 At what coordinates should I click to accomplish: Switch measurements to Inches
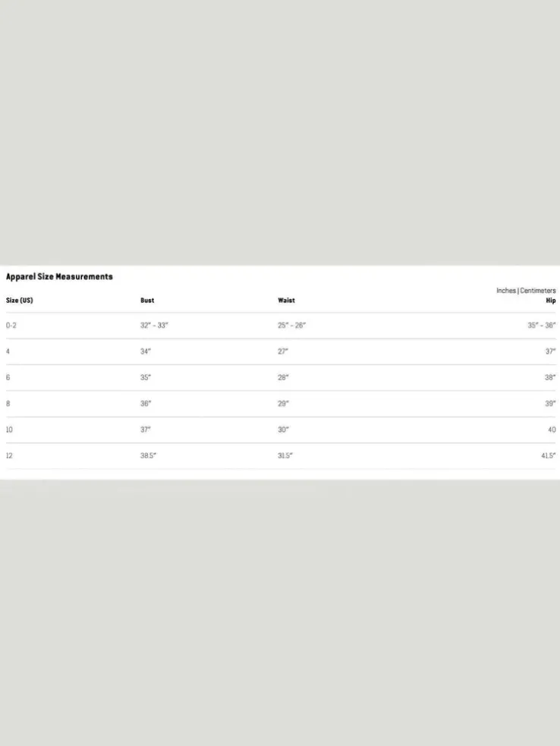click(x=506, y=290)
